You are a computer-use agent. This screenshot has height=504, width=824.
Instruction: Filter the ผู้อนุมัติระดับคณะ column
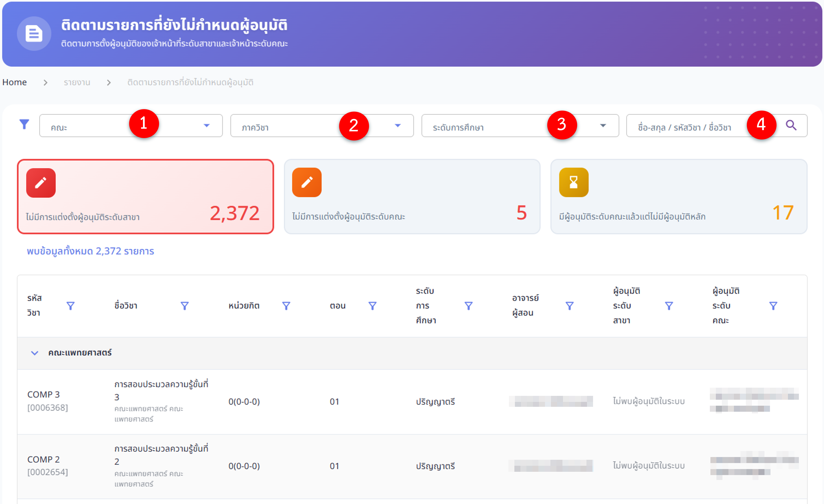pyautogui.click(x=773, y=306)
